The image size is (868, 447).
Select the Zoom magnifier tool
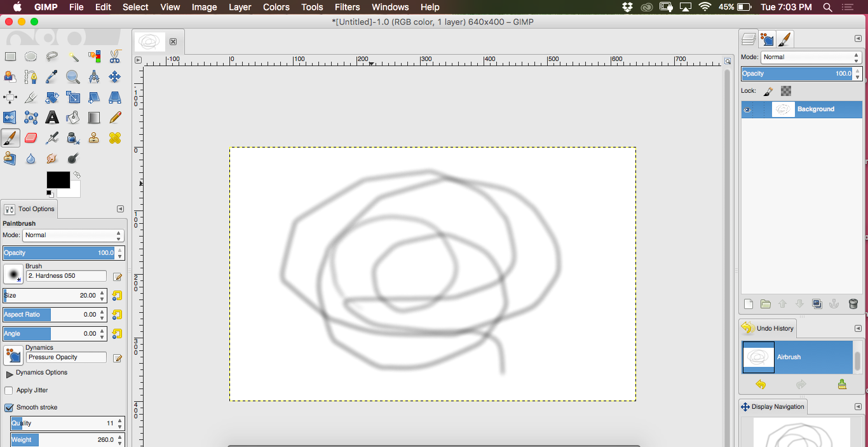pos(73,77)
